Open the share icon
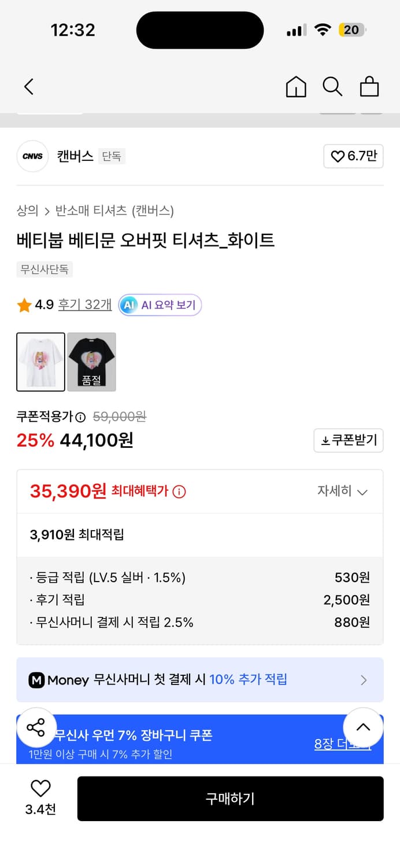 (36, 727)
